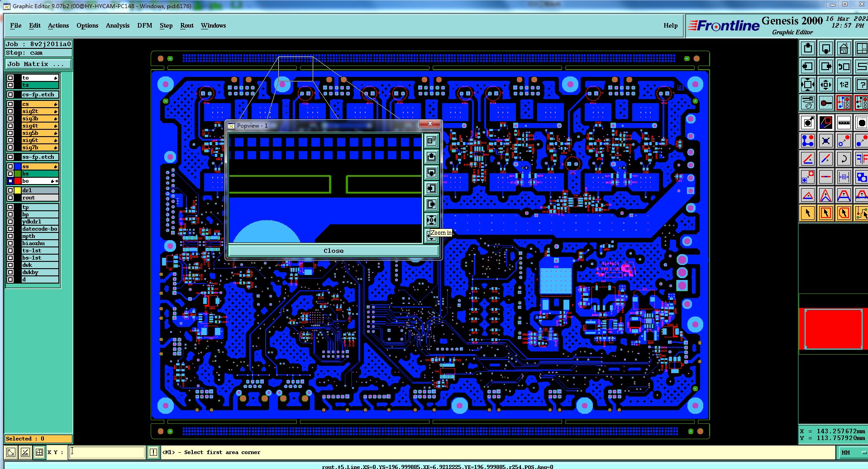Click the grid icon left of X Y label
This screenshot has width=868, height=469.
click(x=39, y=452)
